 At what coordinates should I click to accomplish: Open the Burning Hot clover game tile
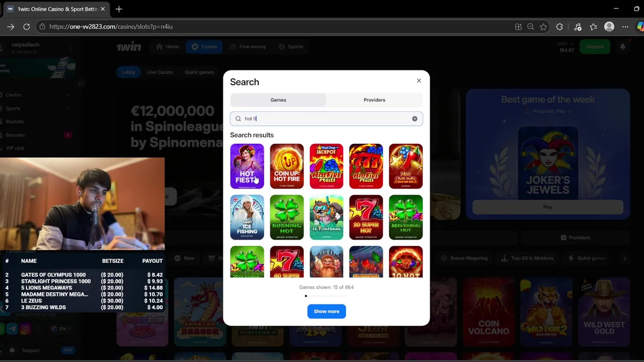click(x=287, y=217)
